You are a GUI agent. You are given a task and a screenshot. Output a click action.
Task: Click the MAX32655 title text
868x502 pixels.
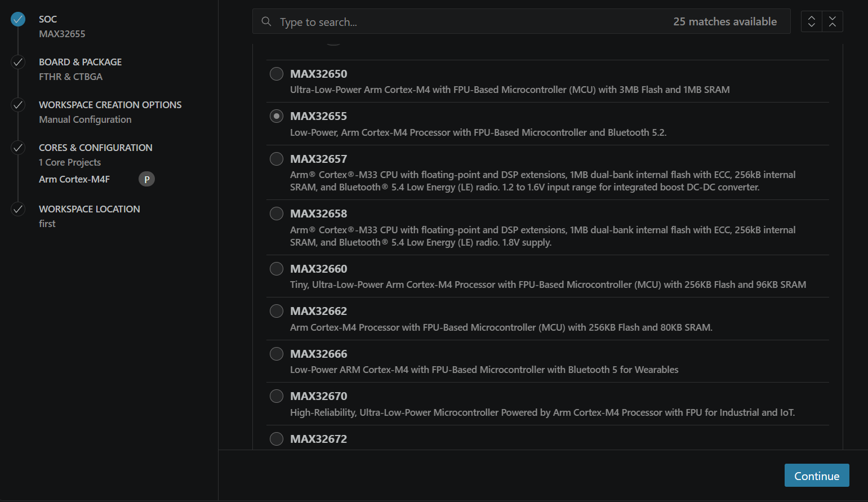point(319,116)
